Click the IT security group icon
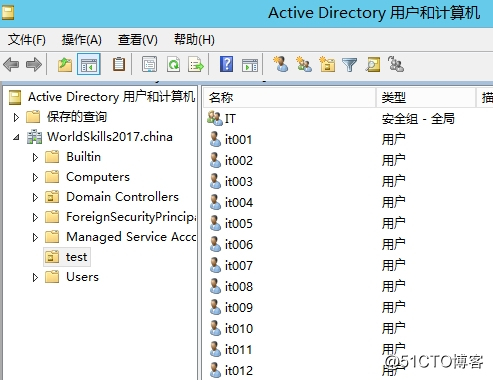This screenshot has width=493, height=380. click(215, 118)
